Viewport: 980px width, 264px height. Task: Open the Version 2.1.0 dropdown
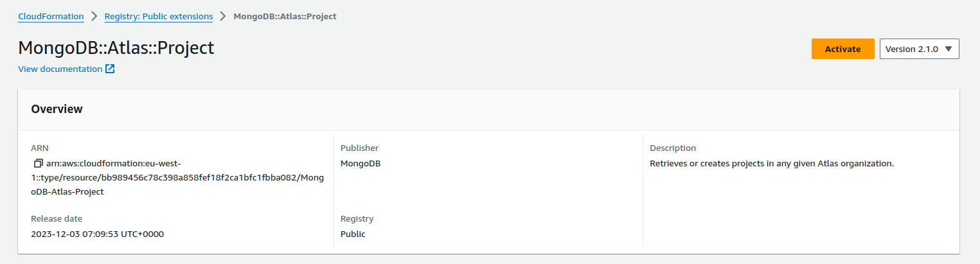click(x=919, y=49)
